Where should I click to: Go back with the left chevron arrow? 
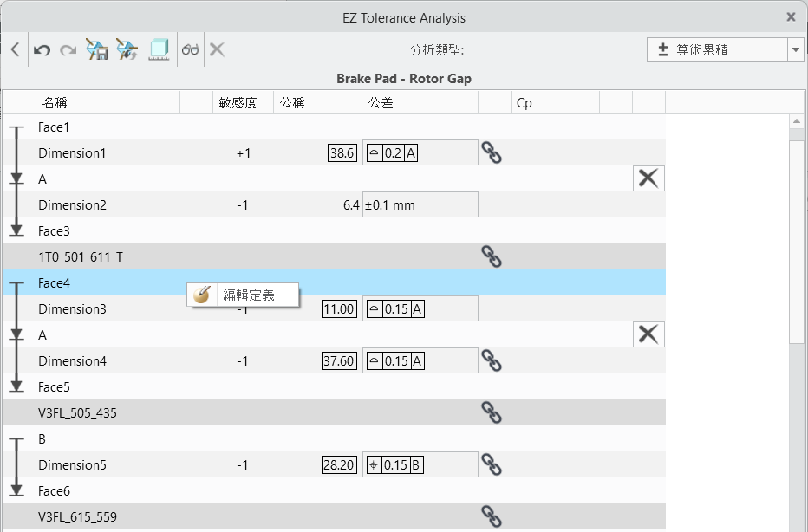[x=15, y=49]
